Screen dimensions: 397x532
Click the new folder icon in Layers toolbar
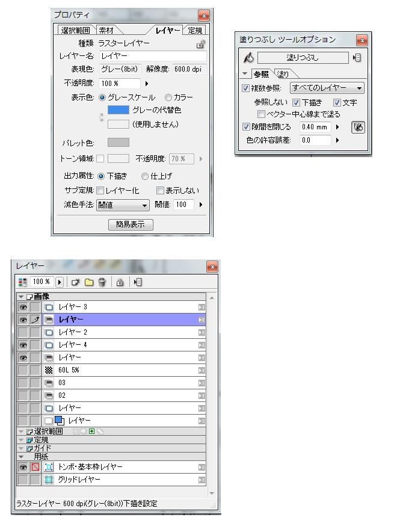(x=89, y=282)
